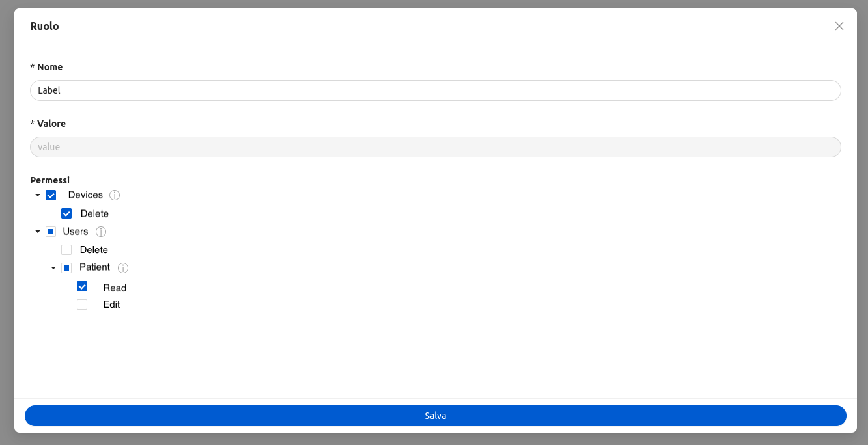Select the Devices tree item label
This screenshot has height=445, width=868.
tap(85, 195)
